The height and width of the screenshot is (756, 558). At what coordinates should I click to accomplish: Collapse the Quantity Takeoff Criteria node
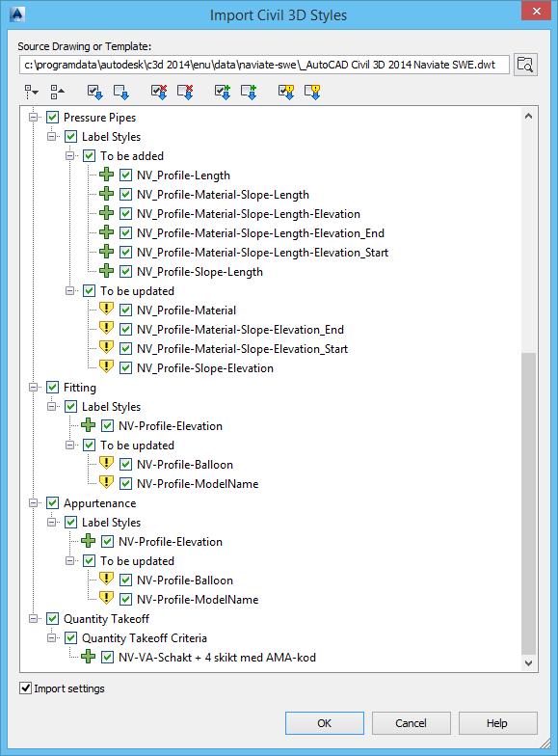[52, 638]
